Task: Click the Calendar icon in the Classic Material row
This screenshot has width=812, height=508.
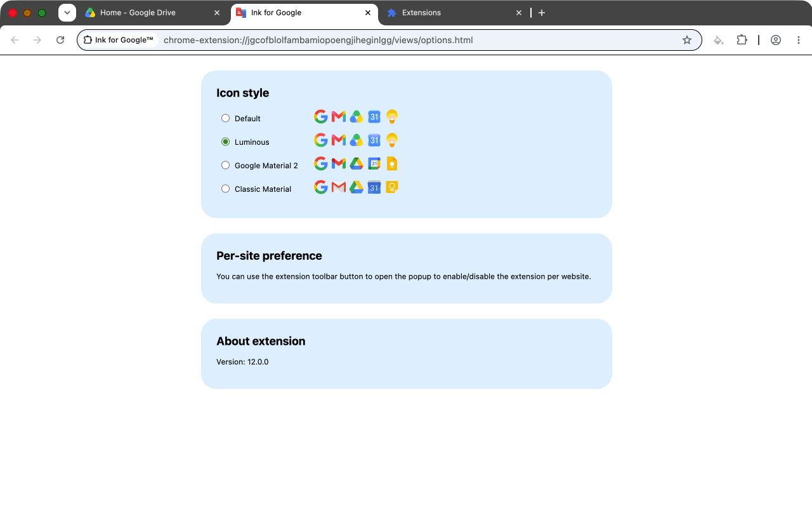Action: [x=374, y=187]
